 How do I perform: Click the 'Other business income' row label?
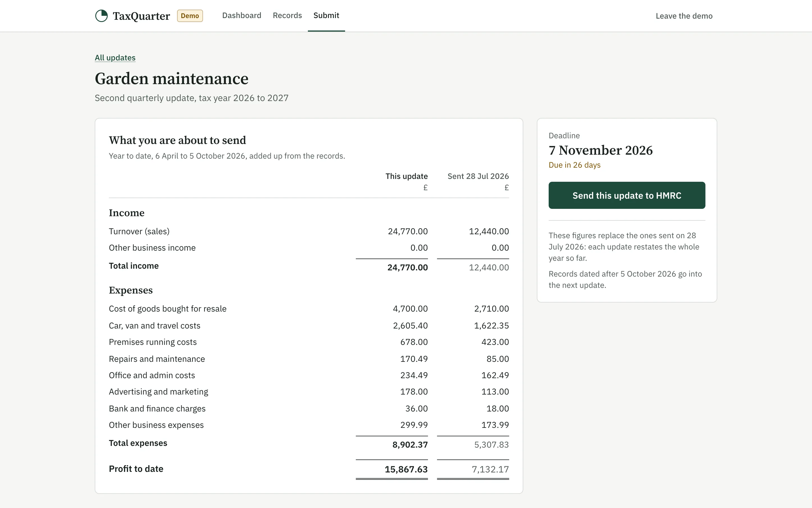(x=152, y=248)
